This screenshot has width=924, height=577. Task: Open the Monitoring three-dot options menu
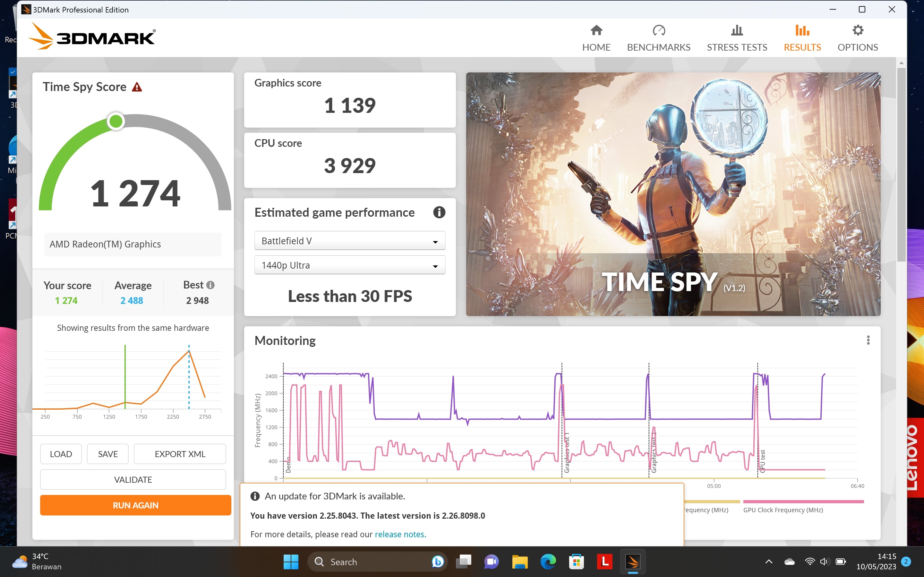point(868,340)
